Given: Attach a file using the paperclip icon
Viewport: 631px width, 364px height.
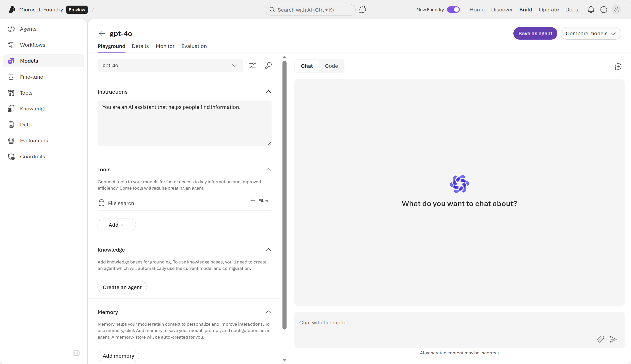Looking at the screenshot, I should (x=601, y=339).
